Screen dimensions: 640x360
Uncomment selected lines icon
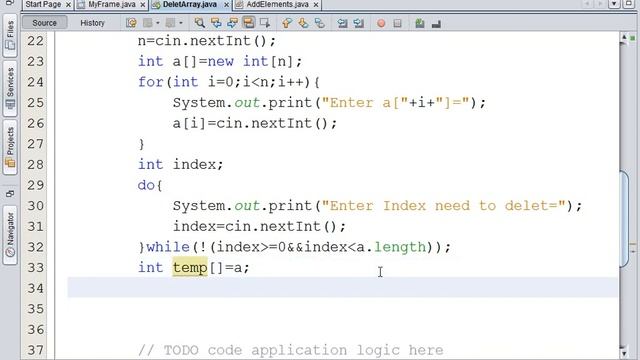coord(436,23)
